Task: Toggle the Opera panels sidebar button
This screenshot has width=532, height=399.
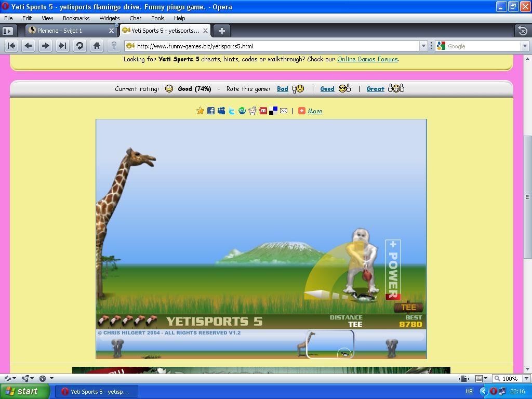Action: [7, 31]
